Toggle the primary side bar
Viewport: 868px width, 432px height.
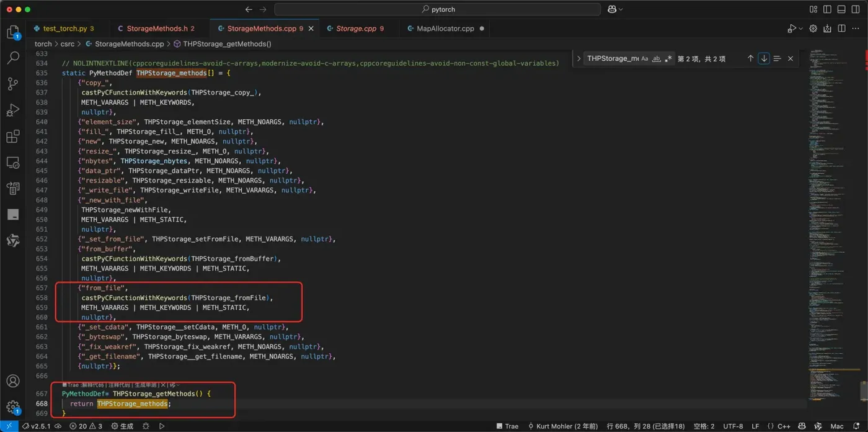tap(827, 9)
